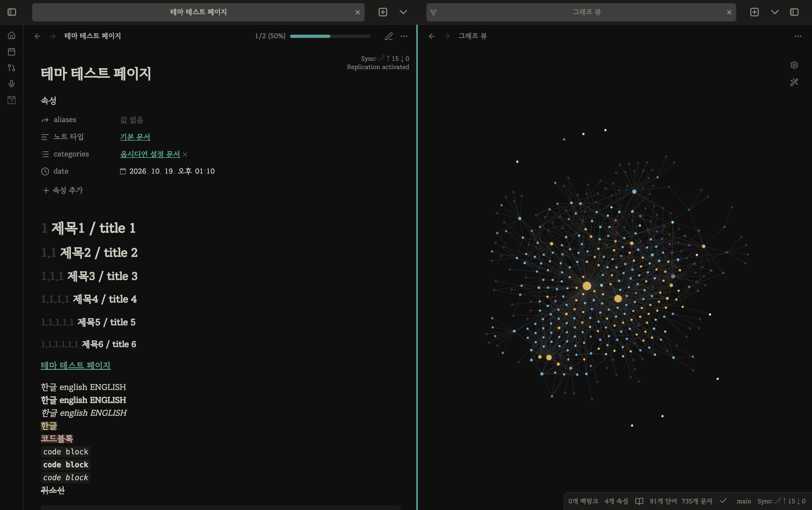Add new tab in right tab group
The image size is (812, 510).
754,12
